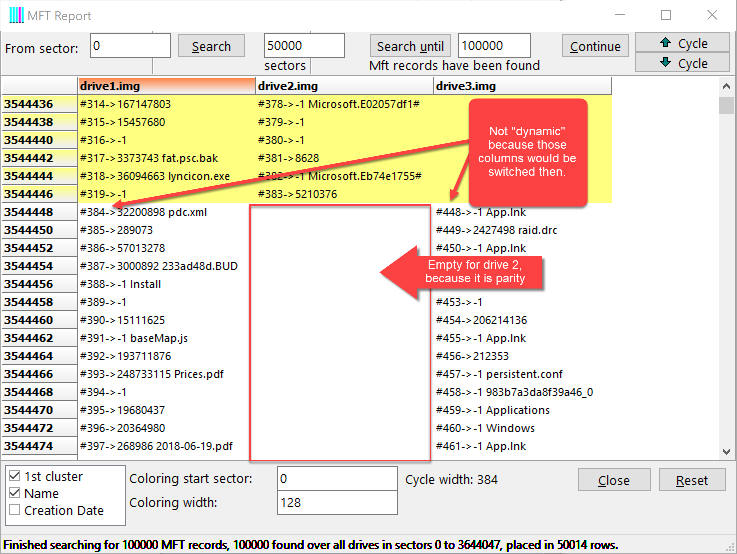Hit the Reset button

click(692, 480)
